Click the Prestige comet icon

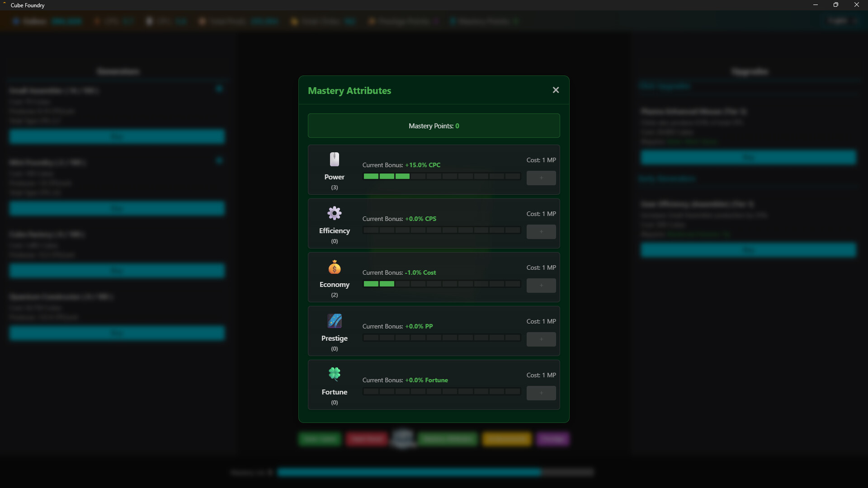coord(334,321)
